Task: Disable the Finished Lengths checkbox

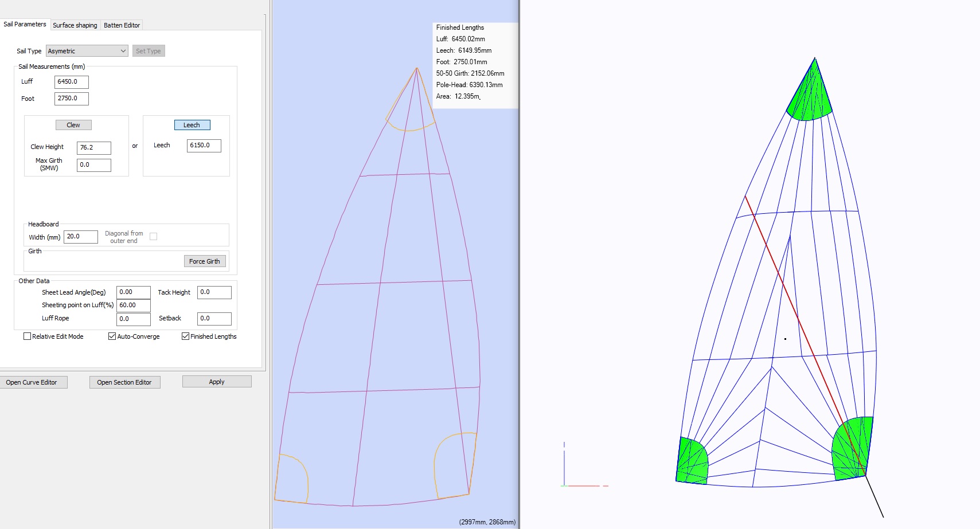Action: [185, 336]
